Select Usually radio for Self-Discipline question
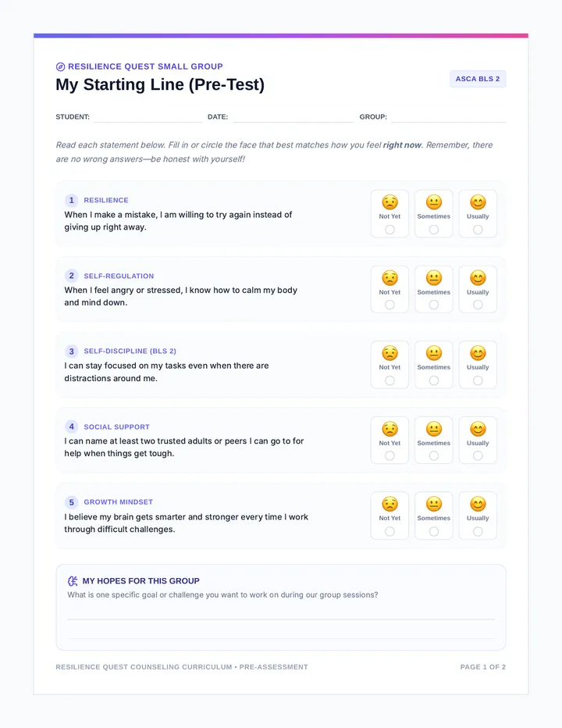 (x=478, y=380)
